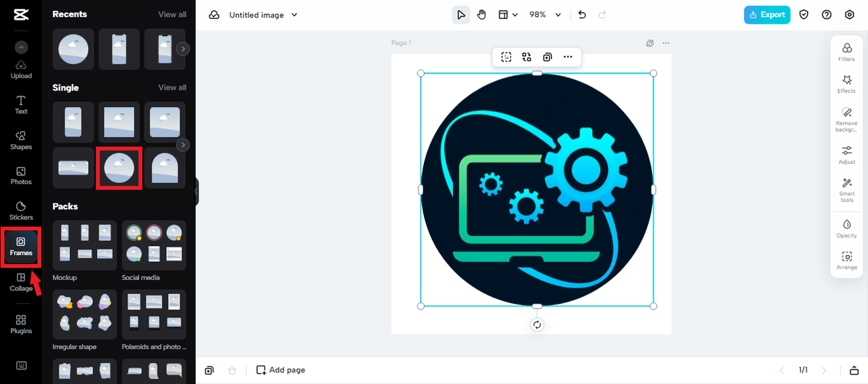The image size is (868, 384).
Task: Select the circle frame under Single
Action: coord(119,168)
